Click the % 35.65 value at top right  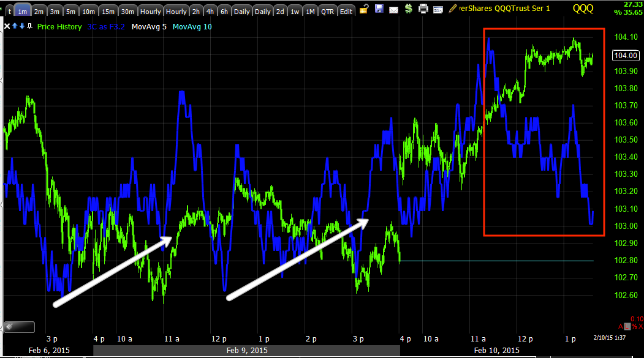(629, 12)
